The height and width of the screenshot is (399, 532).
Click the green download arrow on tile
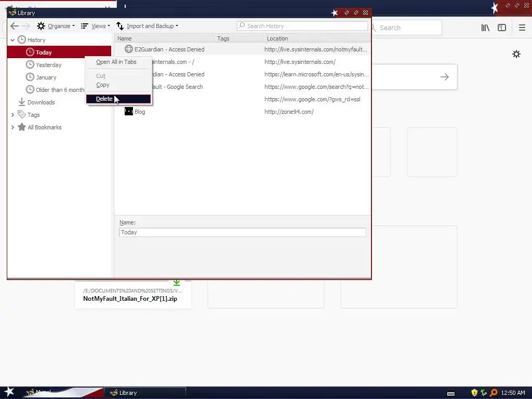pos(177,282)
